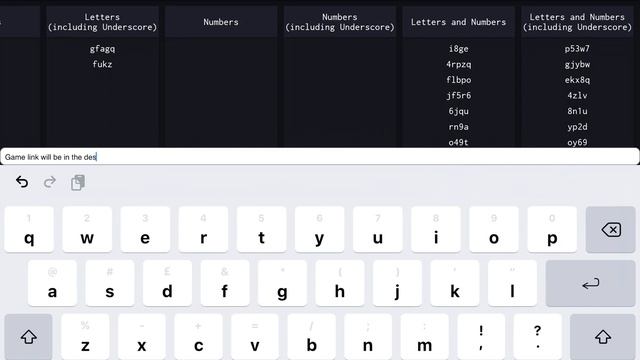Tap the x key
This screenshot has width=640, height=360.
tap(142, 337)
